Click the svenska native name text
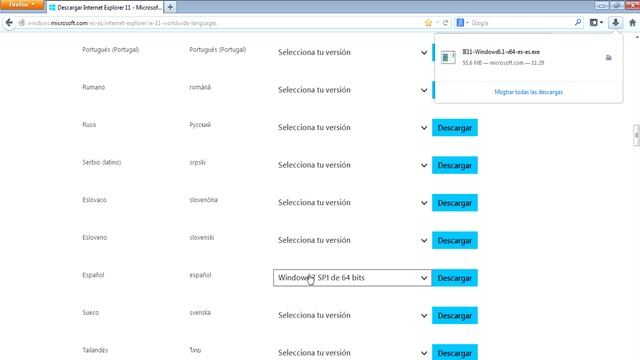 200,312
